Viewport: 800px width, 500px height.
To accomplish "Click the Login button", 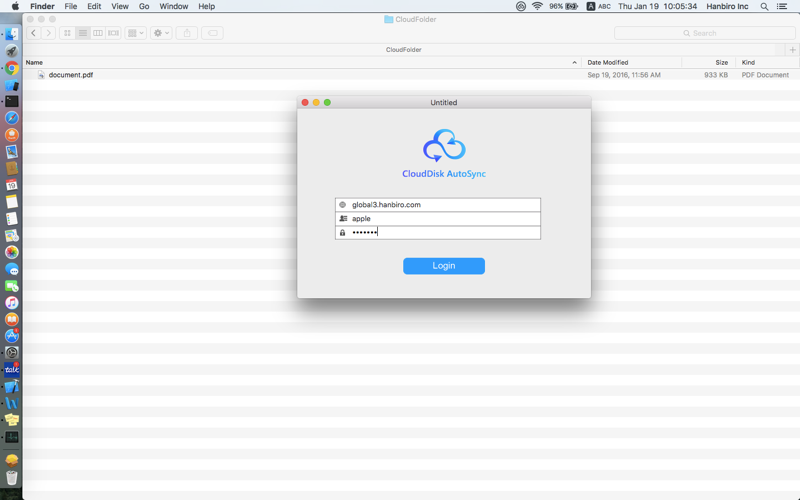I will (x=443, y=266).
